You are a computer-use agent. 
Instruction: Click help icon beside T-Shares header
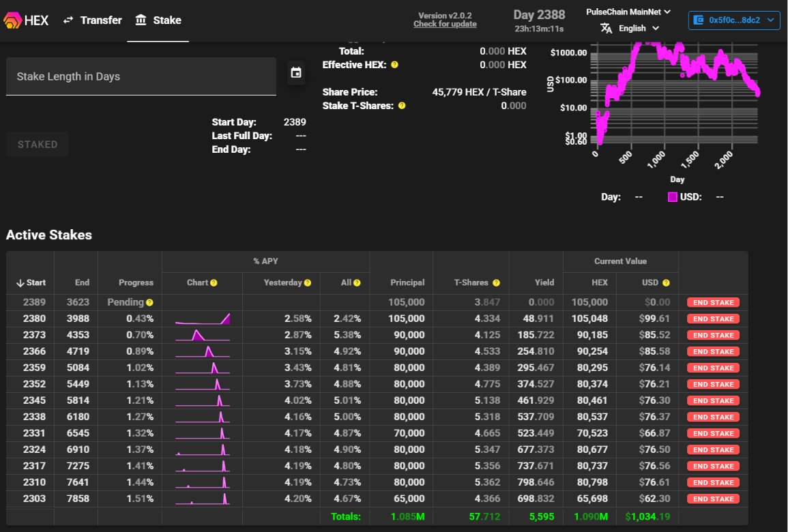496,283
